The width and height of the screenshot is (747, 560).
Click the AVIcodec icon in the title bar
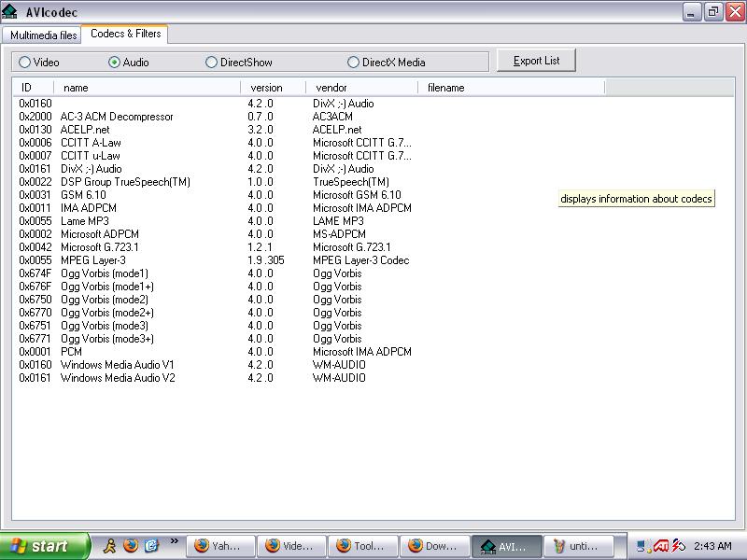[9, 11]
